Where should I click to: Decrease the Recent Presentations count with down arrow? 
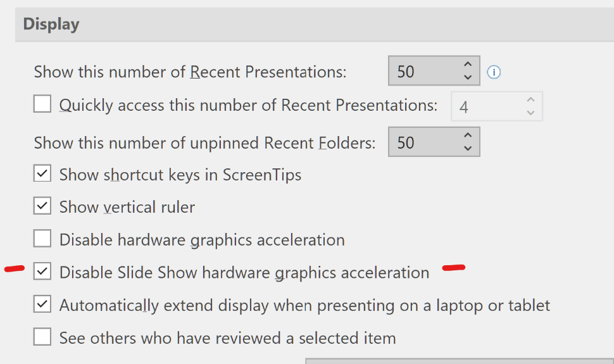468,77
